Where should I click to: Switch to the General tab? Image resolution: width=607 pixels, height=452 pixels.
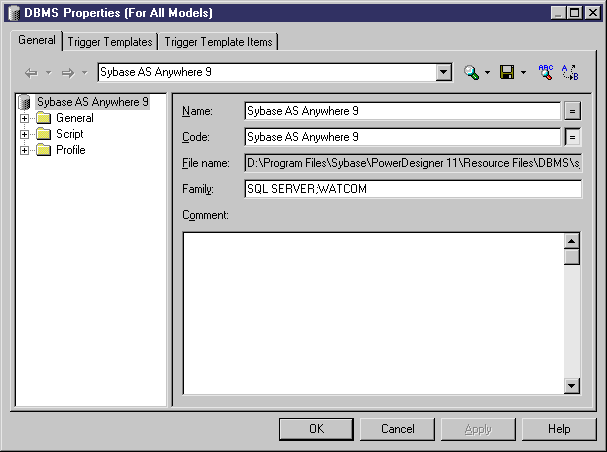point(37,40)
